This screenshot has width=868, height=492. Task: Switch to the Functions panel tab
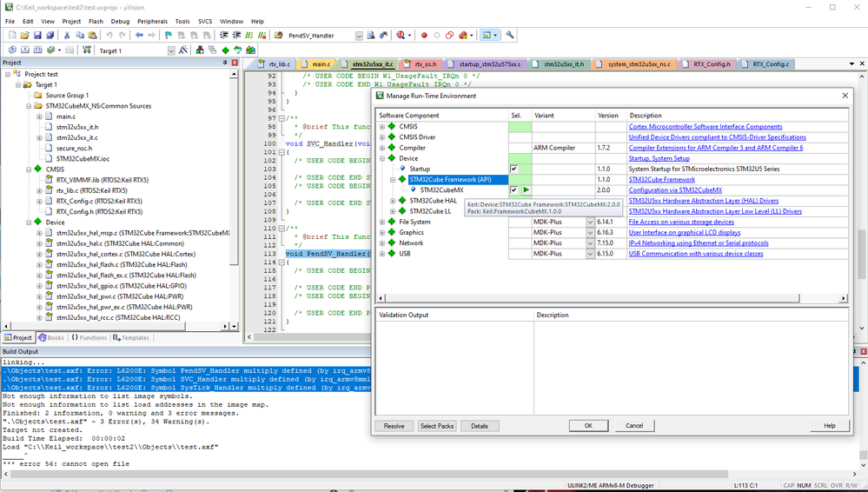pos(89,337)
